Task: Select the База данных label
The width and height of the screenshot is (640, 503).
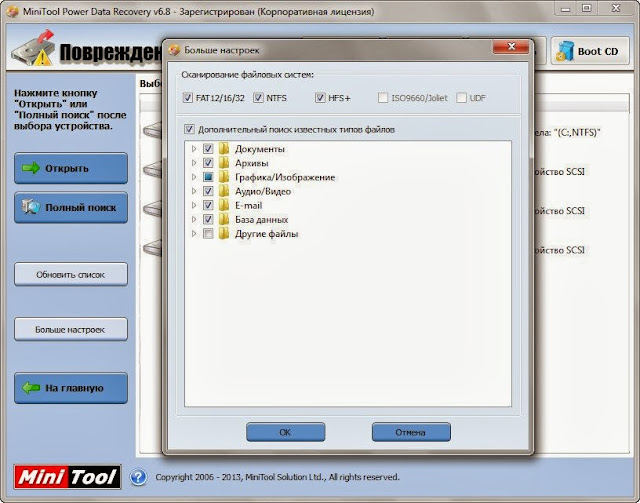Action: point(261,220)
